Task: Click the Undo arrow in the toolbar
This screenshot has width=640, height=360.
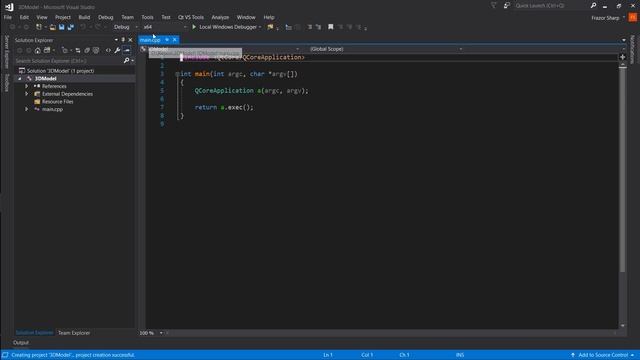Action: point(83,27)
